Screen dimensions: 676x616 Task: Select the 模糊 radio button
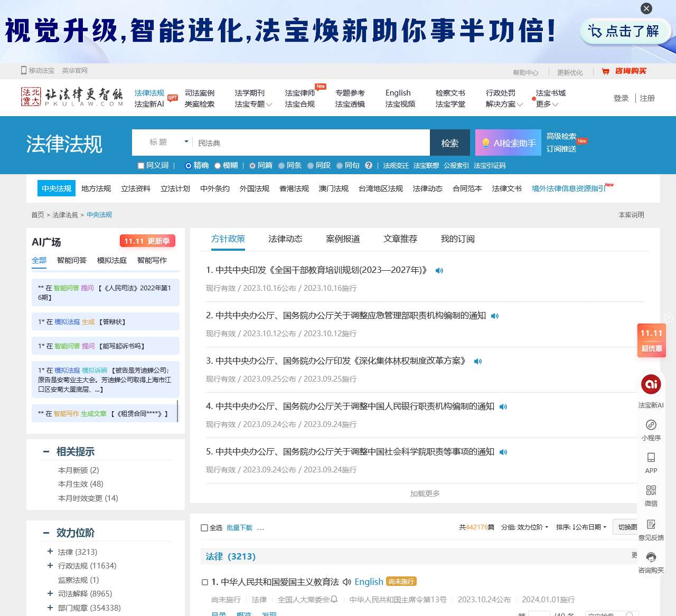[218, 166]
